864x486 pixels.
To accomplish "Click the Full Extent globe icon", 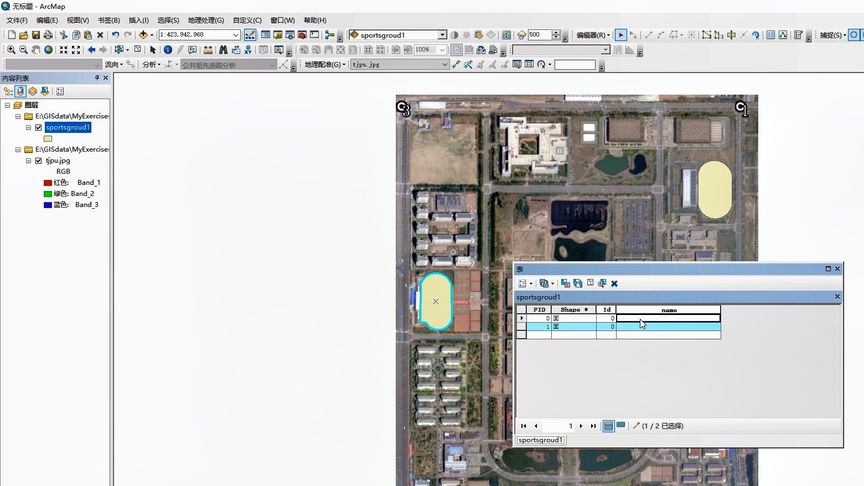I will [48, 50].
